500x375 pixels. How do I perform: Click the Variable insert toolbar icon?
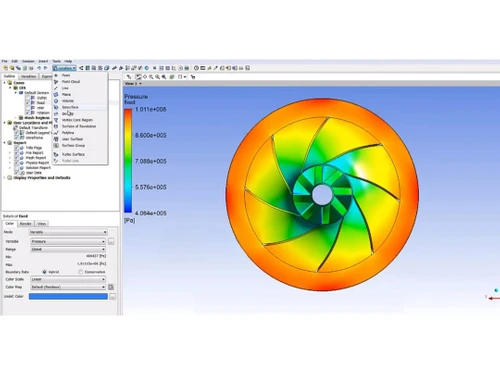tap(154, 68)
